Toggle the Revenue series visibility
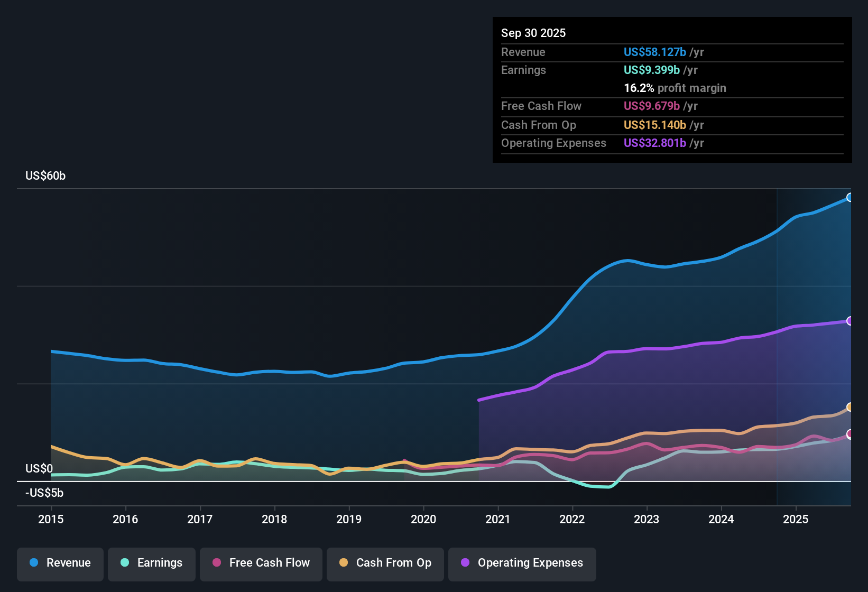 (x=60, y=563)
